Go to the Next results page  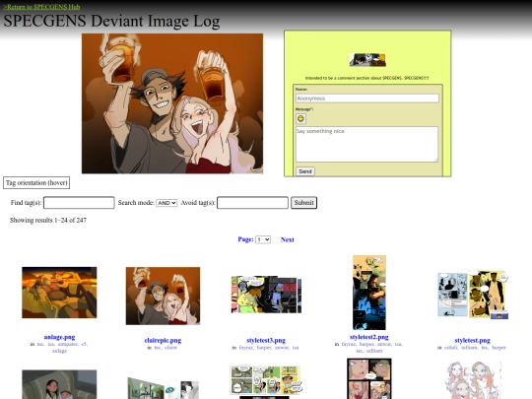(x=287, y=239)
